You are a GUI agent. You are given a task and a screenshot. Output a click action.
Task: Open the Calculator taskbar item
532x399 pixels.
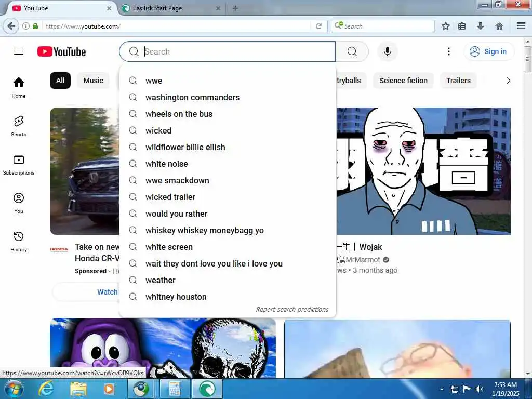175,389
